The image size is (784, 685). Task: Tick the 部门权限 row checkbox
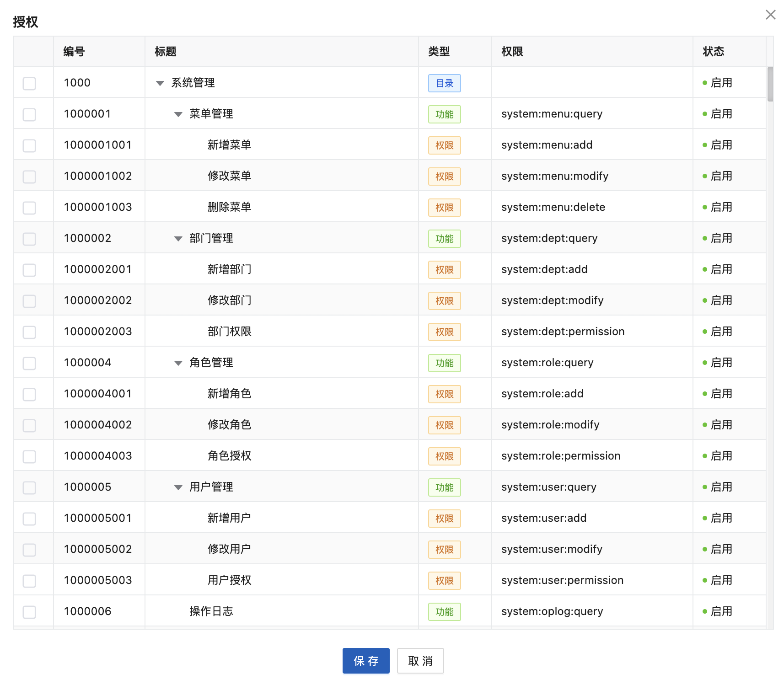29,332
